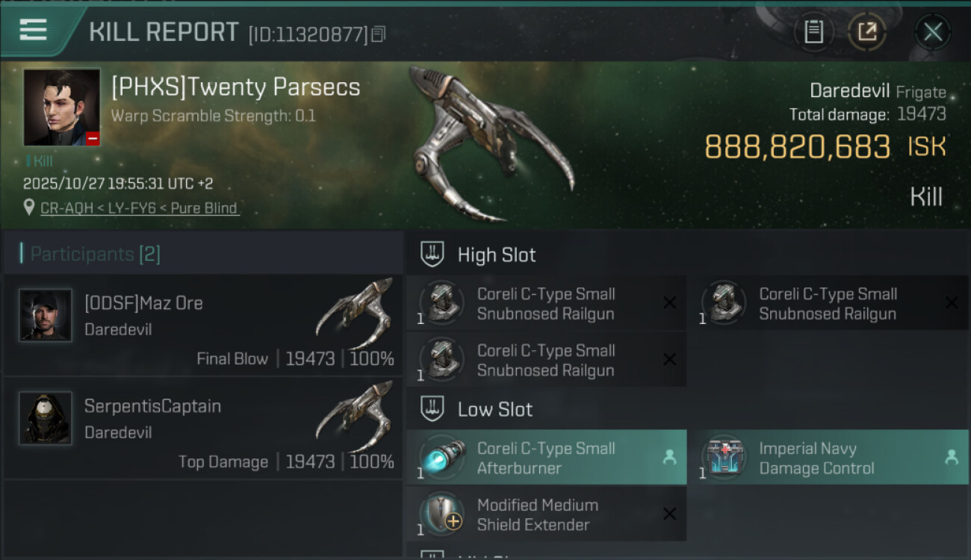Close the kill report window

[x=932, y=32]
